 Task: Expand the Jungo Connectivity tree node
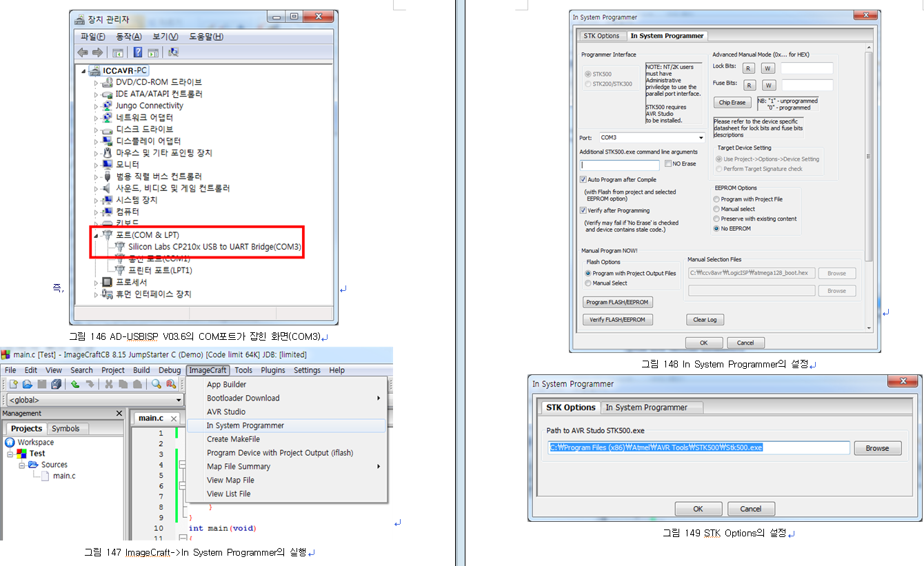[x=97, y=106]
